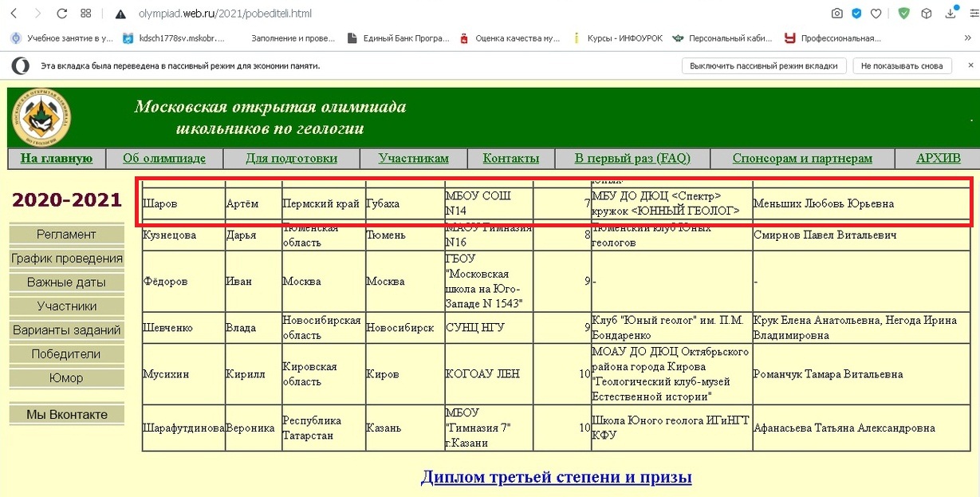Screen dimensions: 980x497
Task: Open the extensions cube icon
Action: pyautogui.click(x=926, y=14)
